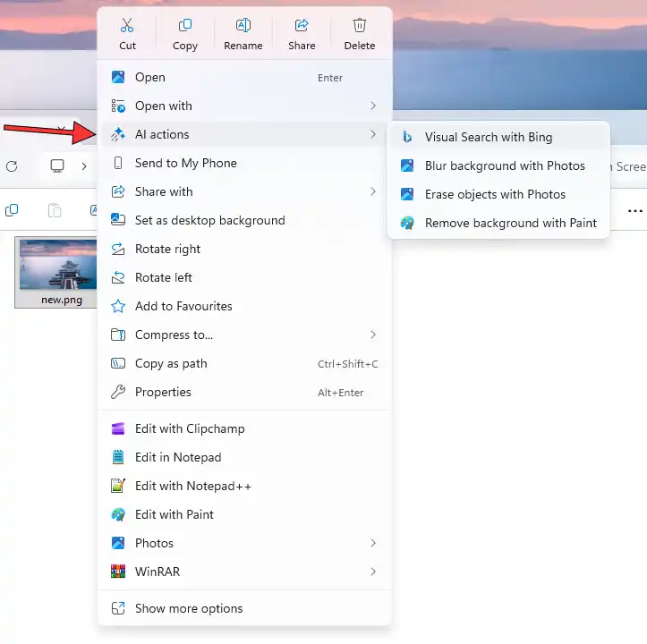
Task: Choose Remove background with Paint
Action: point(510,223)
